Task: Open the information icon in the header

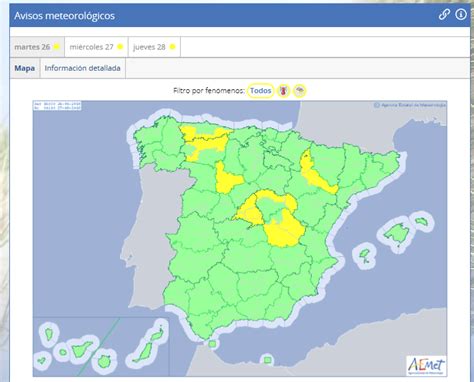Action: pyautogui.click(x=461, y=14)
